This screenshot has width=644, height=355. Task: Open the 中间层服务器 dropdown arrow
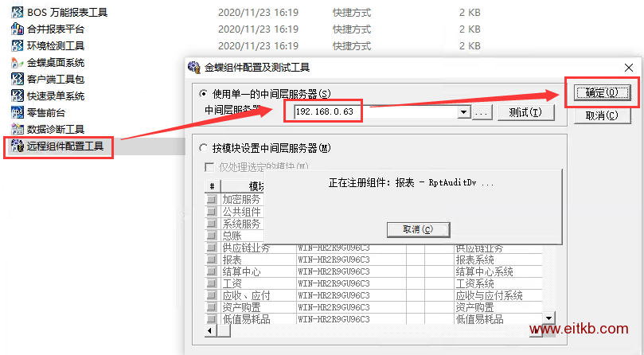pyautogui.click(x=464, y=111)
